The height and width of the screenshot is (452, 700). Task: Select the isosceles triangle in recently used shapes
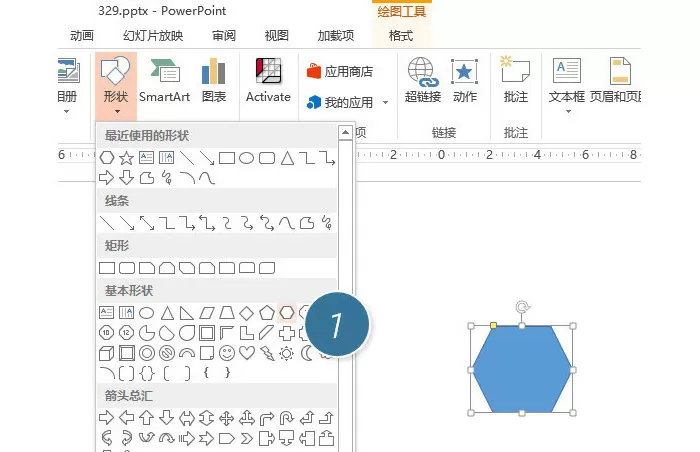pos(287,158)
